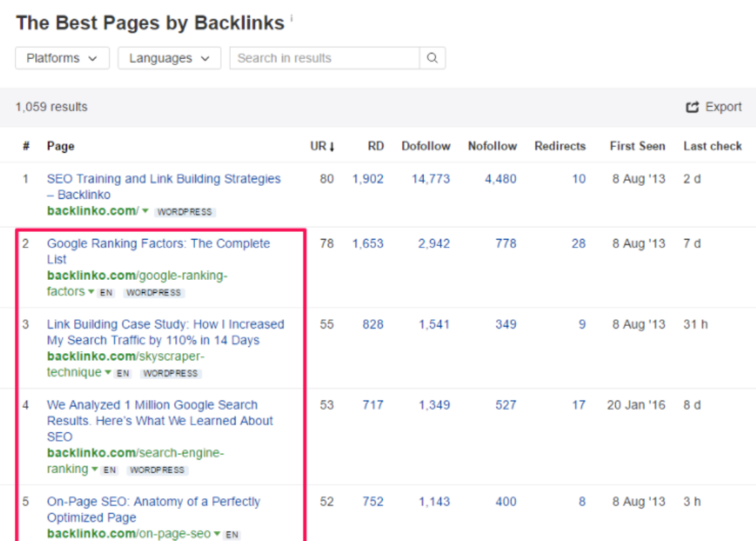Sort by Nofollow column header
Viewport: 756px width, 541px height.
click(492, 146)
